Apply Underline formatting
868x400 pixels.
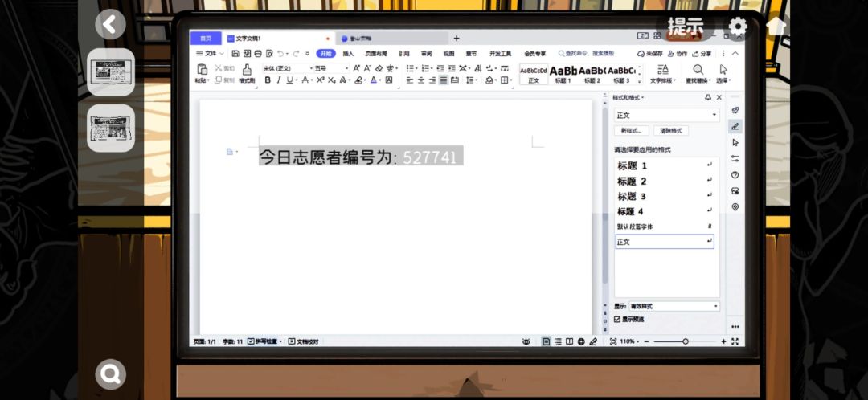click(289, 80)
